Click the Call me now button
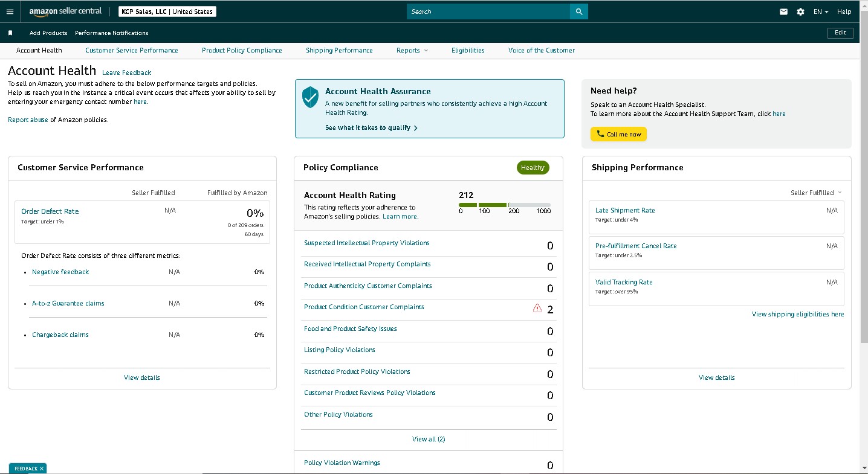The width and height of the screenshot is (868, 474). point(618,134)
